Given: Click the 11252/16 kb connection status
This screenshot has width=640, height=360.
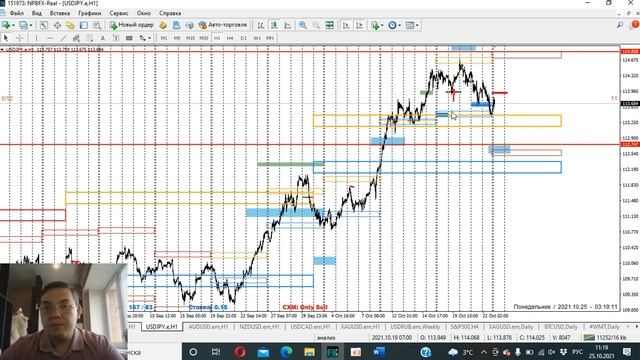Looking at the screenshot, I should [605, 338].
